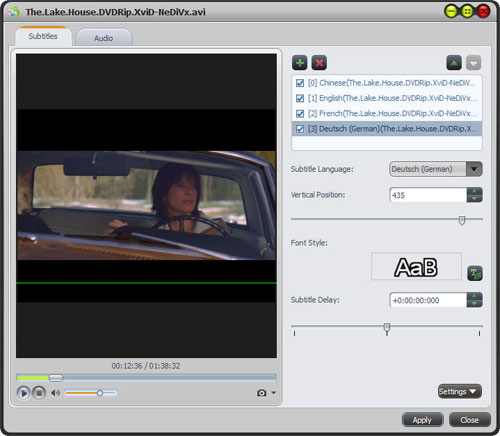
Task: Move the selected subtitle up in the list
Action: 454,63
